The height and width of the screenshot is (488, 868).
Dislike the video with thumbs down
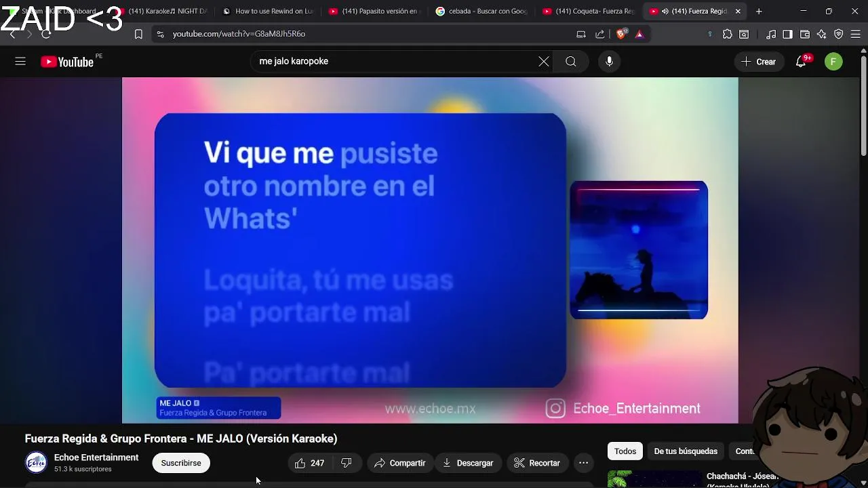pos(347,463)
